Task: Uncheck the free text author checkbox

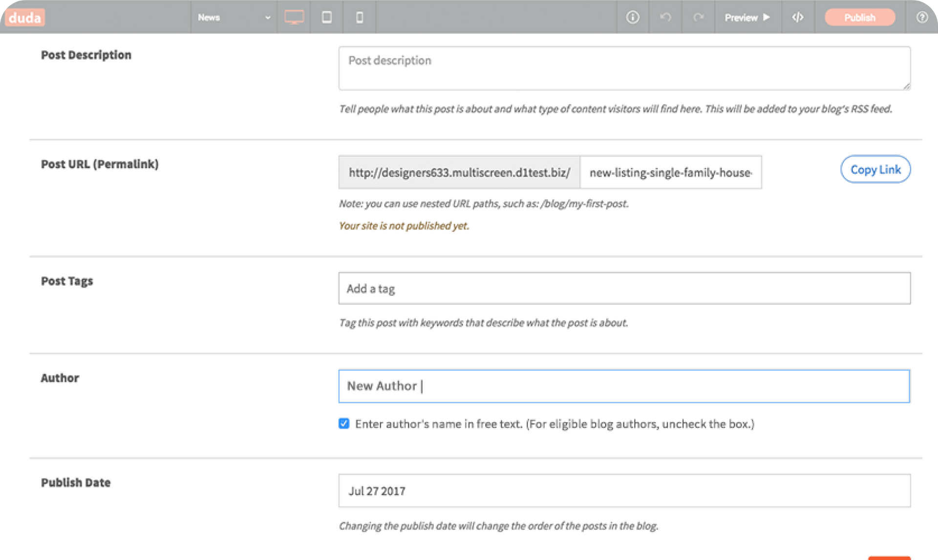Action: coord(344,423)
